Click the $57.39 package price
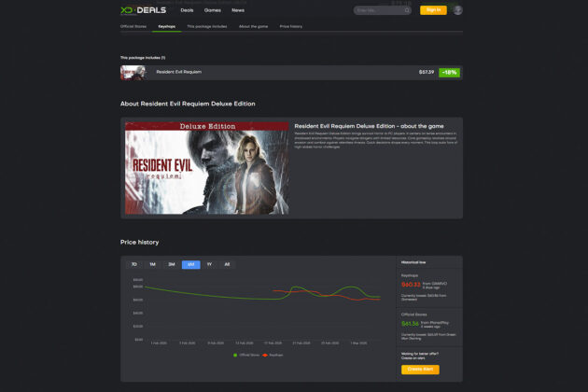This screenshot has height=392, width=588. [427, 72]
